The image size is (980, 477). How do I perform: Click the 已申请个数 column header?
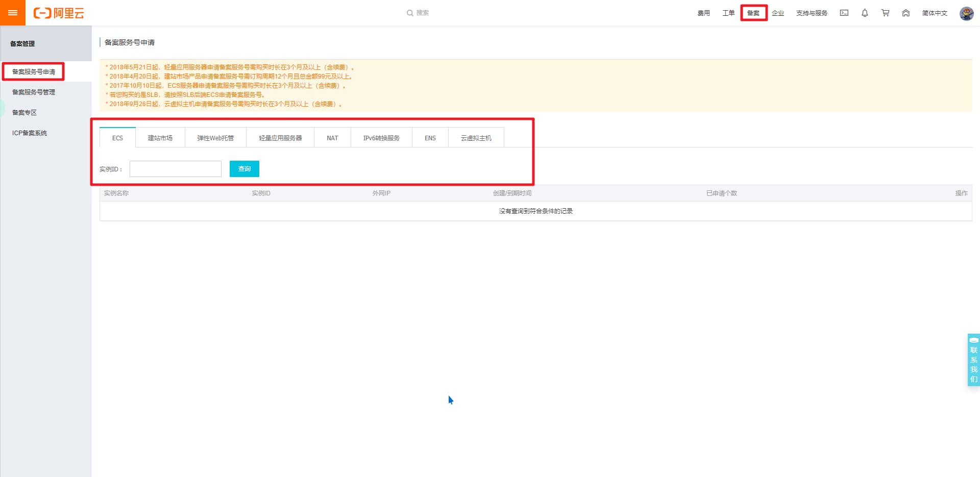click(x=722, y=193)
